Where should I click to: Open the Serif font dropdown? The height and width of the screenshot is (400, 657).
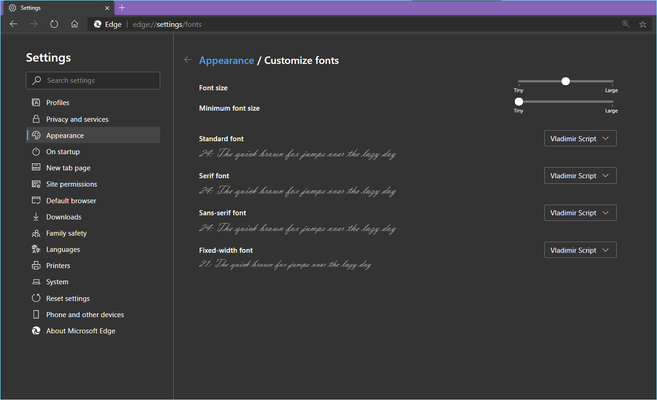click(580, 175)
